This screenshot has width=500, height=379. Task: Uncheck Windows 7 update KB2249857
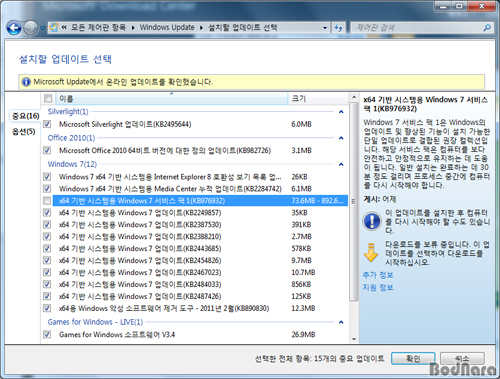[x=47, y=213]
